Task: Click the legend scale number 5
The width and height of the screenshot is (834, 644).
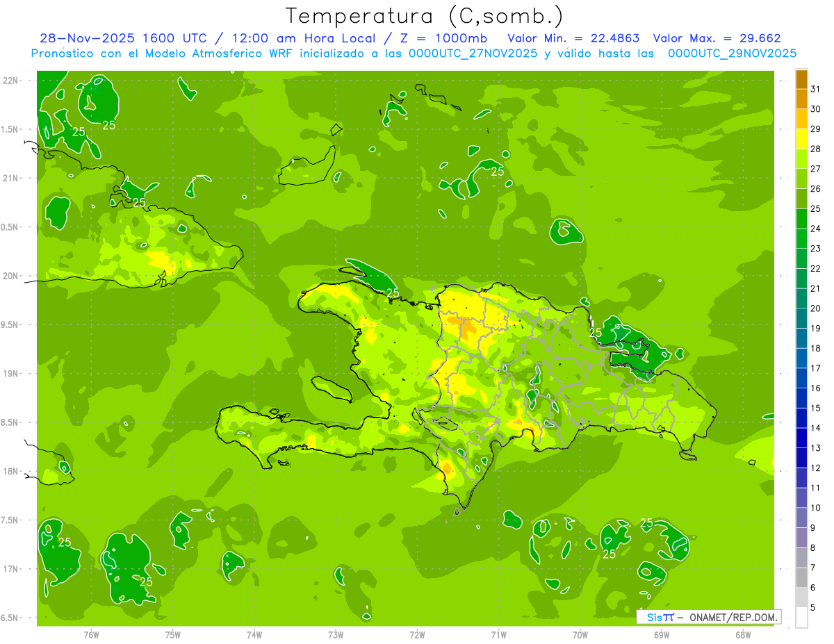Action: point(815,608)
